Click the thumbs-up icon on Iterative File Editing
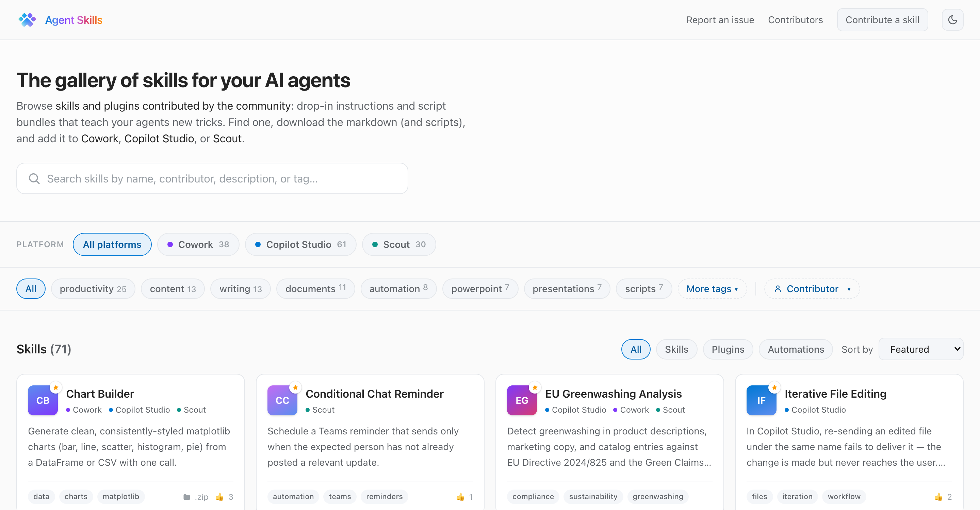The image size is (980, 510). [x=938, y=497]
